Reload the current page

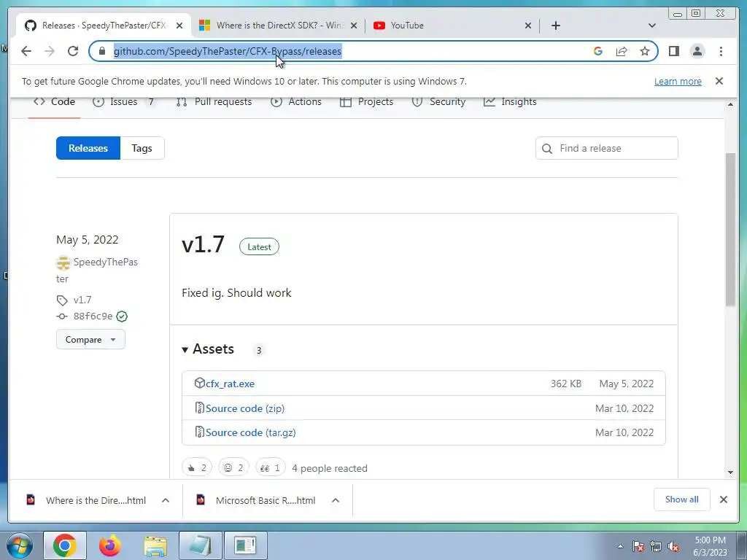(73, 51)
